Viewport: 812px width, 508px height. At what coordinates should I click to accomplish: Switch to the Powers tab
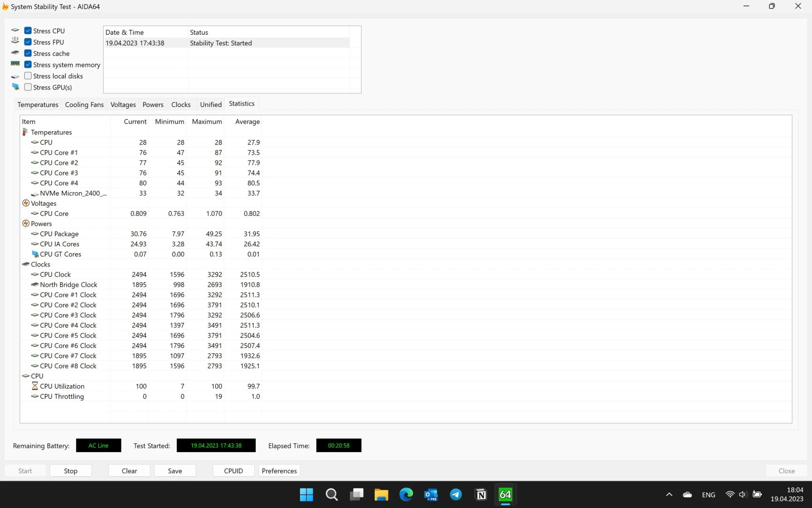tap(153, 105)
